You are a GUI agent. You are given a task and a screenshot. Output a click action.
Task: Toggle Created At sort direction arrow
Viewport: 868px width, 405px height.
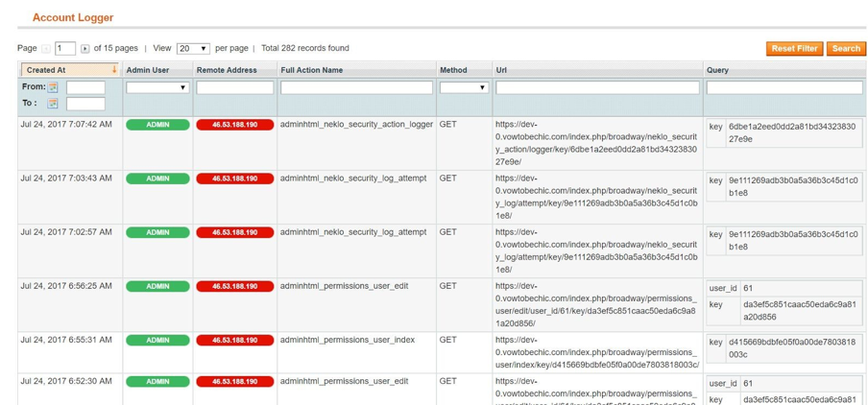click(x=114, y=70)
